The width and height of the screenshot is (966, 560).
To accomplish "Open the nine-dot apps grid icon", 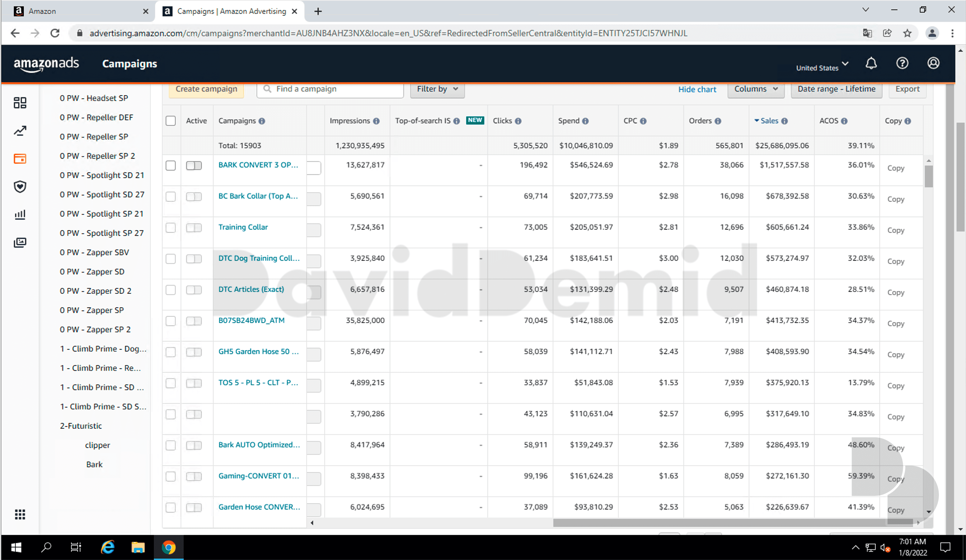I will (x=20, y=514).
